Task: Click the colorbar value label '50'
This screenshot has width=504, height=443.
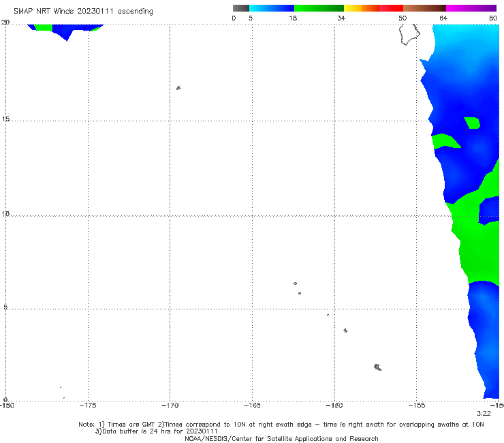Action: pyautogui.click(x=403, y=18)
